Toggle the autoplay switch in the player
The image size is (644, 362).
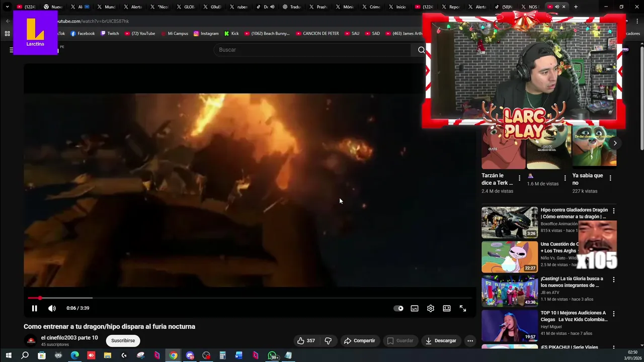coord(398,309)
